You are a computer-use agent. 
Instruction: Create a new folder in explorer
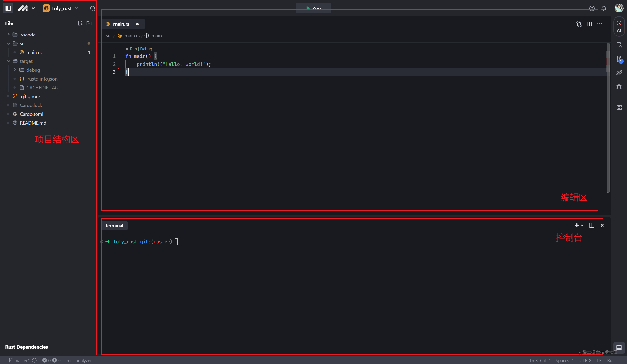[x=89, y=23]
